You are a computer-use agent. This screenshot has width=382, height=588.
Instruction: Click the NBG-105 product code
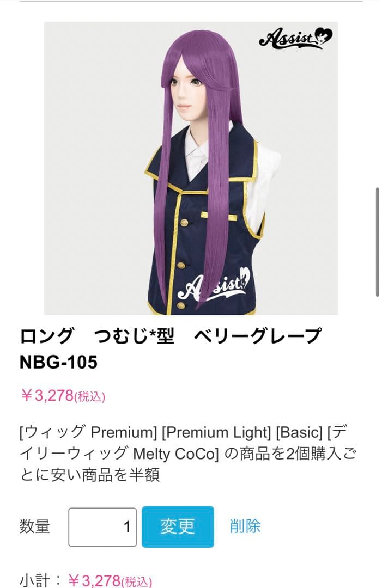(x=58, y=362)
